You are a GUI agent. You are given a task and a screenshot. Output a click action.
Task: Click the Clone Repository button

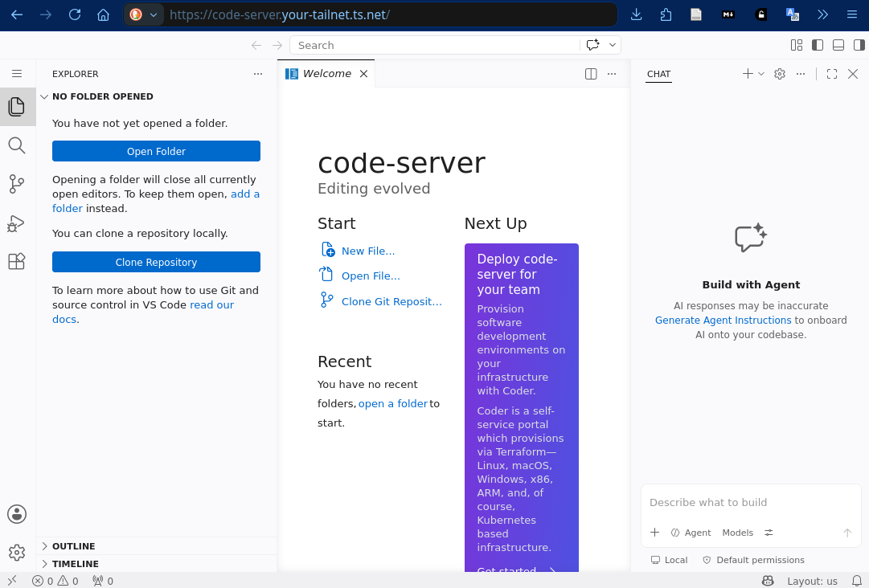[156, 262]
